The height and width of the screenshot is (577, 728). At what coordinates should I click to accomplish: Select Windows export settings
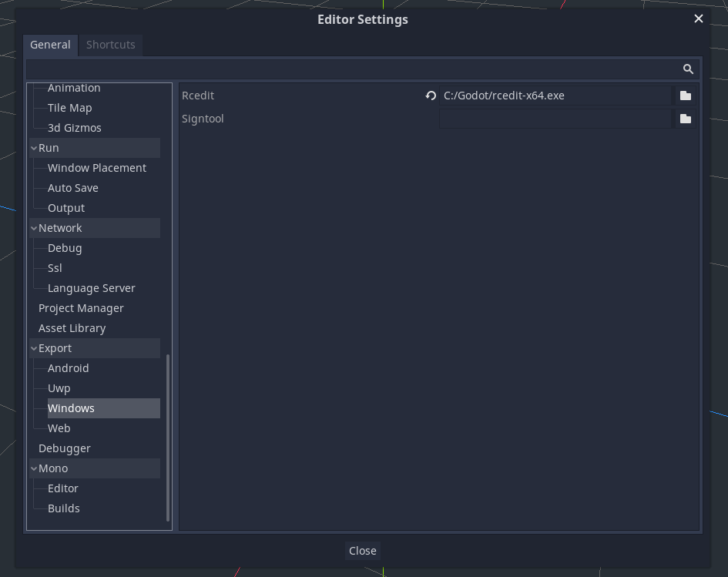click(x=71, y=408)
